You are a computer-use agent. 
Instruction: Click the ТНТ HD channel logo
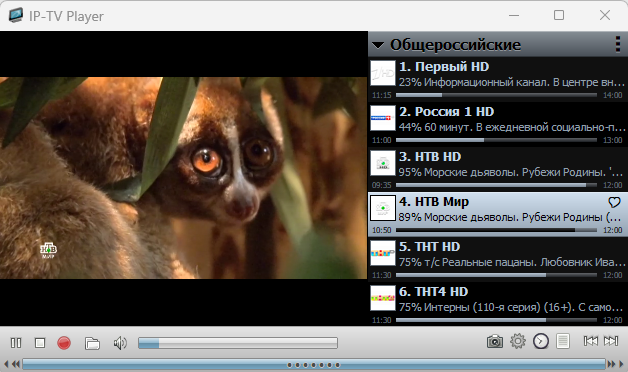[382, 253]
